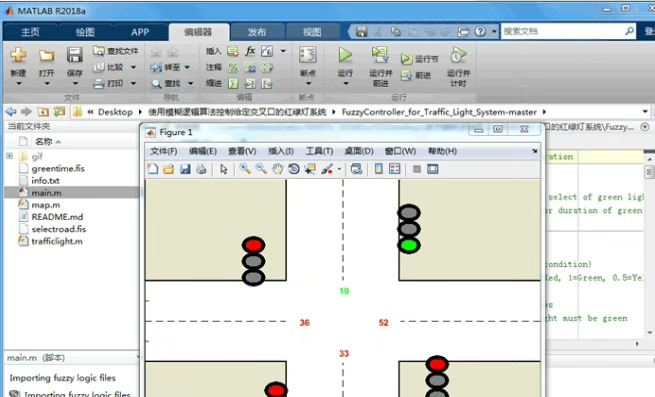Click the search documentation (搜索文档) field
The width and height of the screenshot is (655, 397).
tap(563, 31)
